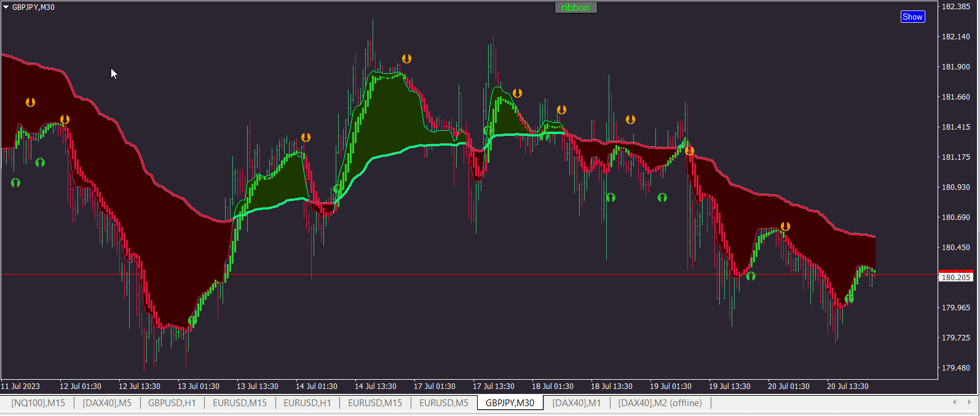Click the 19 Jul 13:30 time label
This screenshot has width=980, height=416.
click(x=730, y=387)
